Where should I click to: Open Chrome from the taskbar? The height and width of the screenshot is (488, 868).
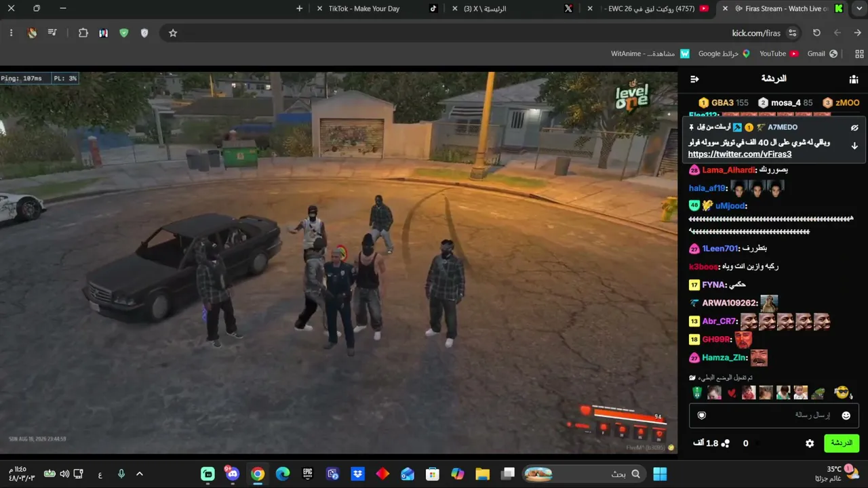(x=258, y=474)
